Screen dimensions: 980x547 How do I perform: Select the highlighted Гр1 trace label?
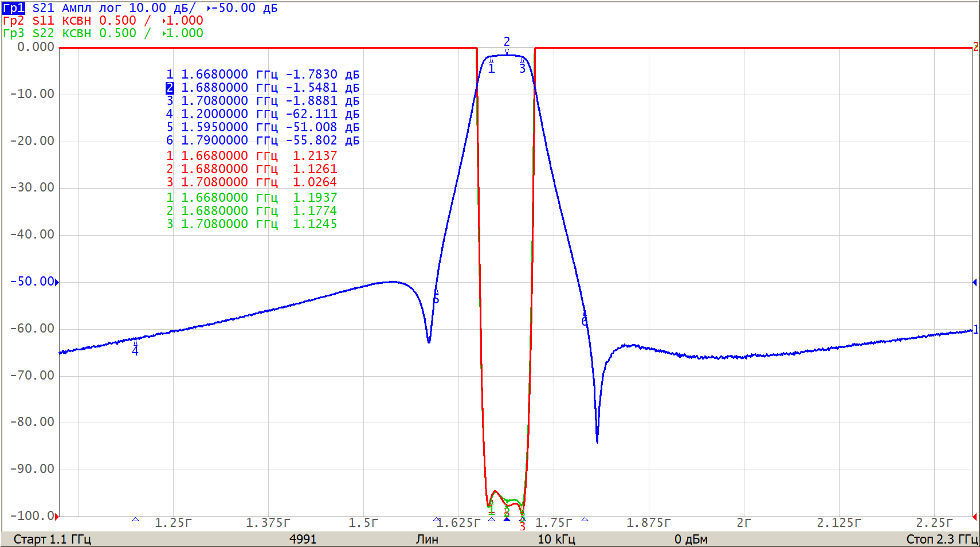click(x=13, y=8)
